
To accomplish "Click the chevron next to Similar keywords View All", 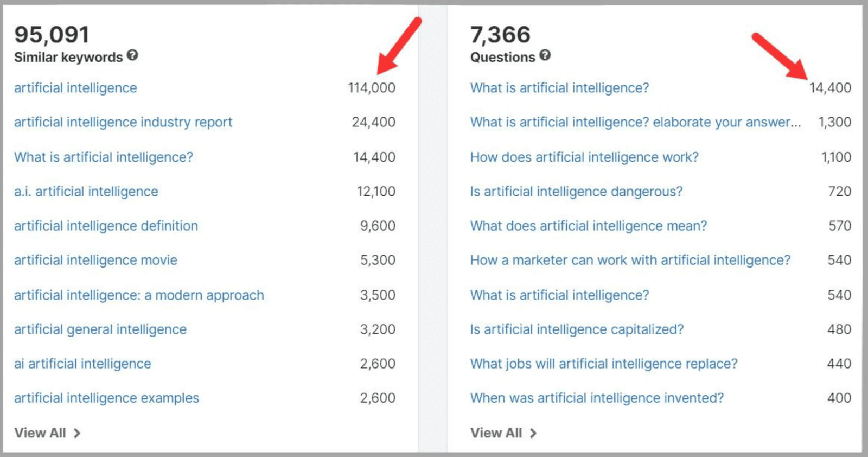I will (x=78, y=433).
